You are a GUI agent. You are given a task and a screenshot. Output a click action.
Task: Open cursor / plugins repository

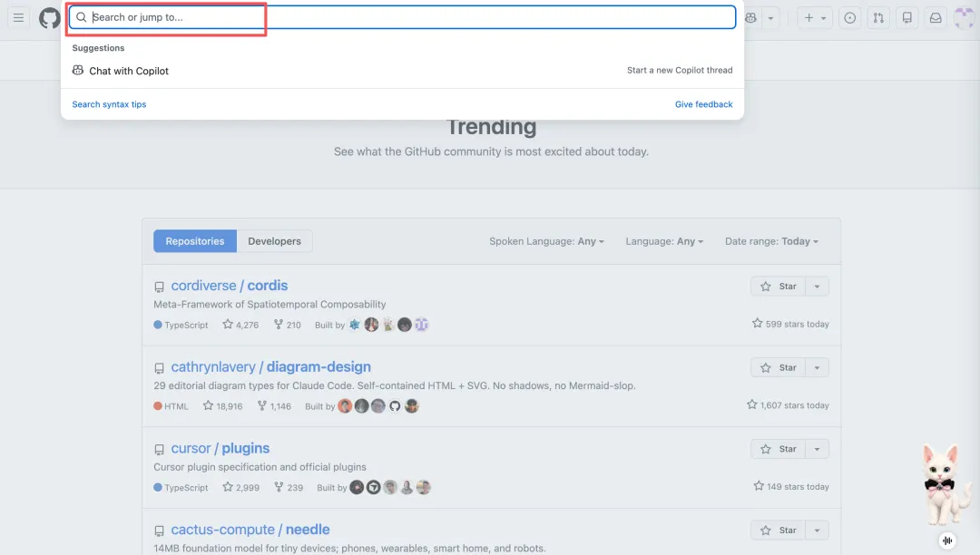(220, 448)
